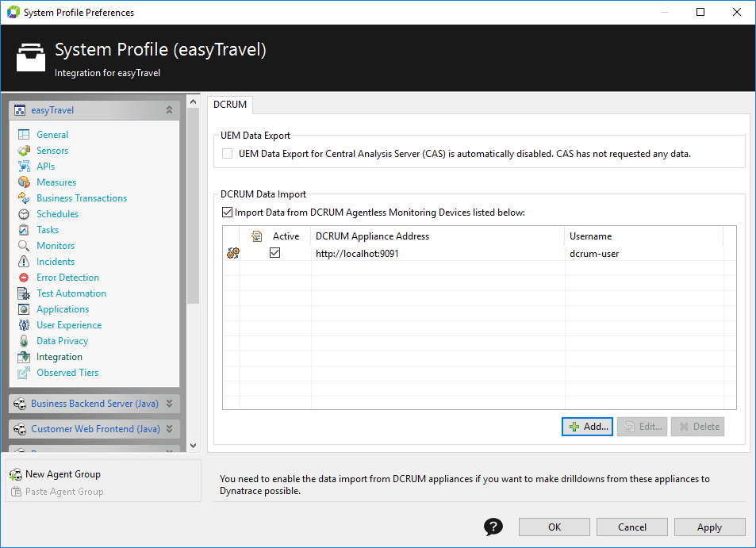Expand Customer Web Frontend (Java) group
Screen dimensions: 756x548
[x=169, y=428]
